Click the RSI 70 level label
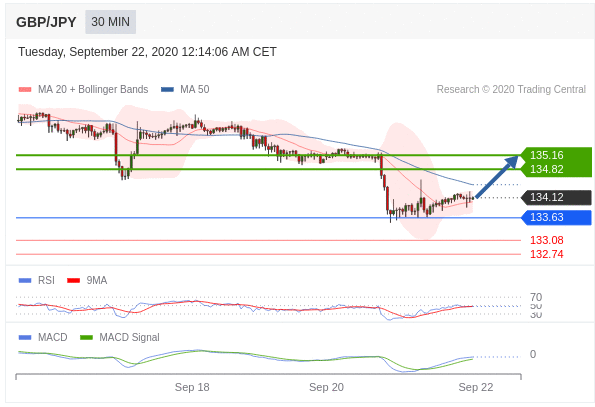 click(536, 297)
